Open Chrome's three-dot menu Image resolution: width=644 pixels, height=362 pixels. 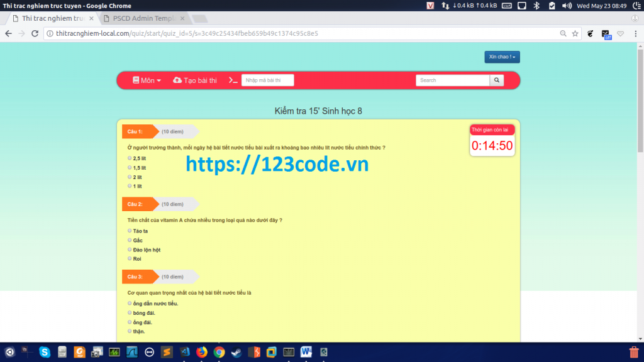click(x=635, y=34)
